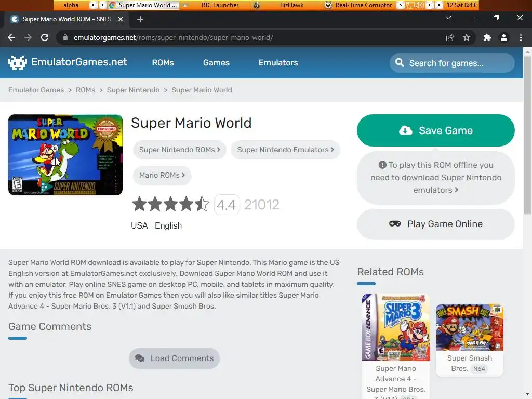Image resolution: width=532 pixels, height=399 pixels.
Task: Go to ROMs breadcrumb link
Action: [85, 90]
